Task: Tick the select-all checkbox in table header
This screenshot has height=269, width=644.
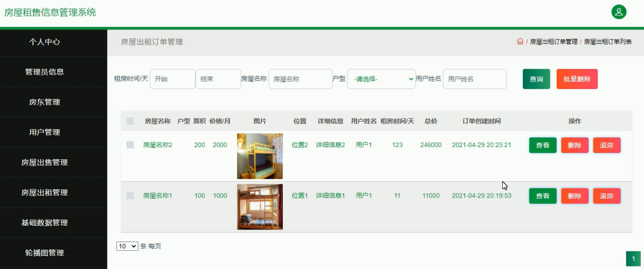Action: pos(130,121)
